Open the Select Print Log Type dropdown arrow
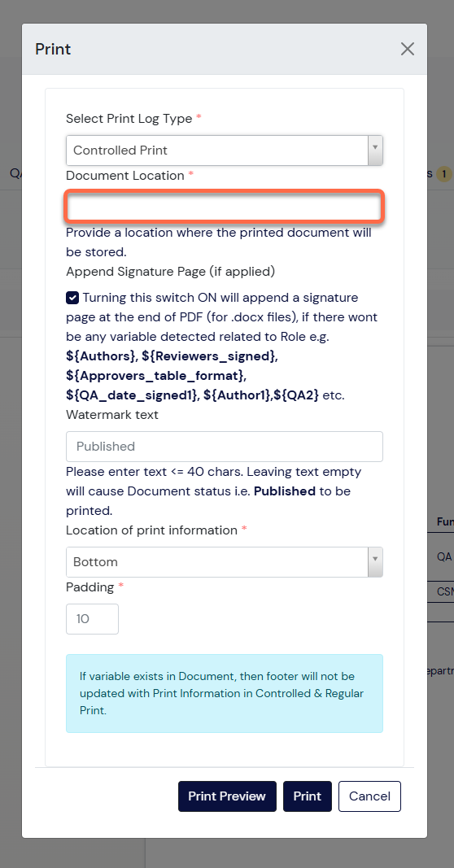This screenshot has height=868, width=454. click(x=375, y=150)
